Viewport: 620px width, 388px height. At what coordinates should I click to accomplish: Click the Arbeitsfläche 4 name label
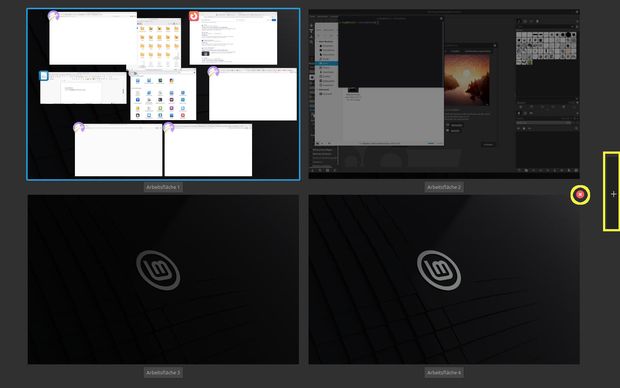pos(444,373)
